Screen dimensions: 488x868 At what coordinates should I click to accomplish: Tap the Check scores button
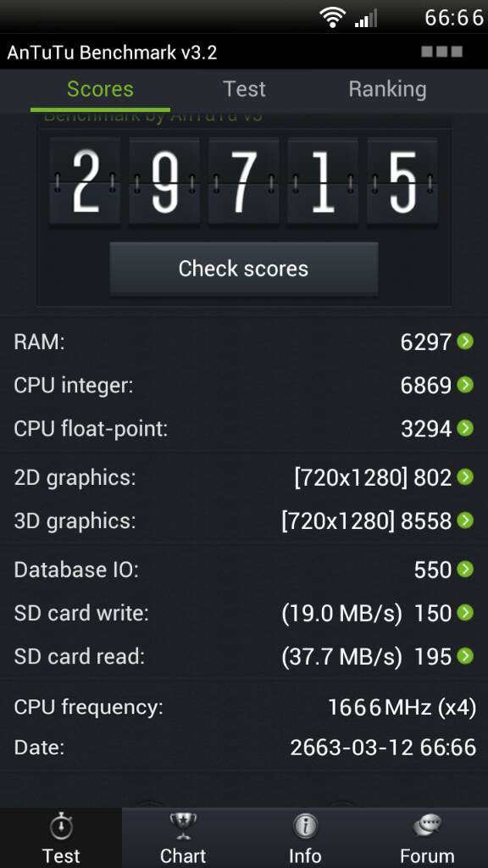click(244, 269)
